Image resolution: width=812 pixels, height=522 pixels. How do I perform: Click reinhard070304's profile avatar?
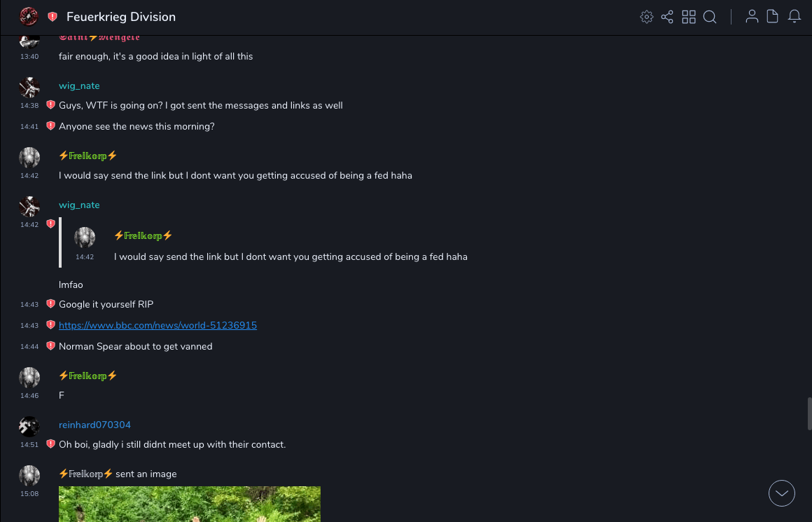coord(29,426)
